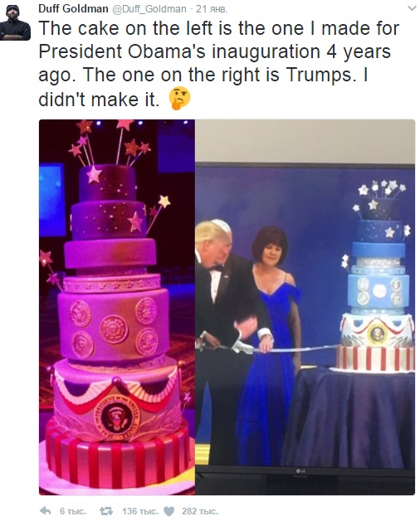The height and width of the screenshot is (526, 420).
Task: Click the LG logo on the TV
Action: 300,471
